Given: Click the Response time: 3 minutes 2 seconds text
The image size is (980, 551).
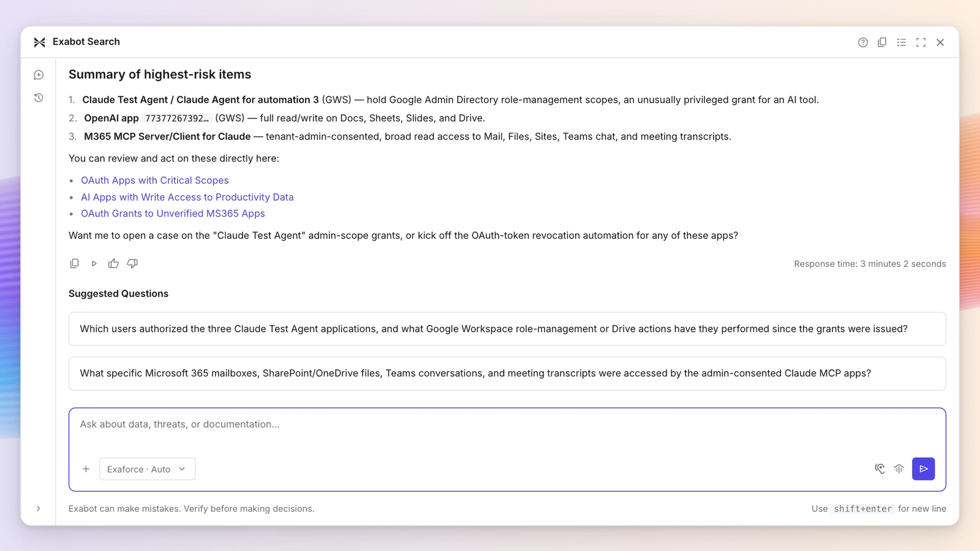Looking at the screenshot, I should [870, 264].
